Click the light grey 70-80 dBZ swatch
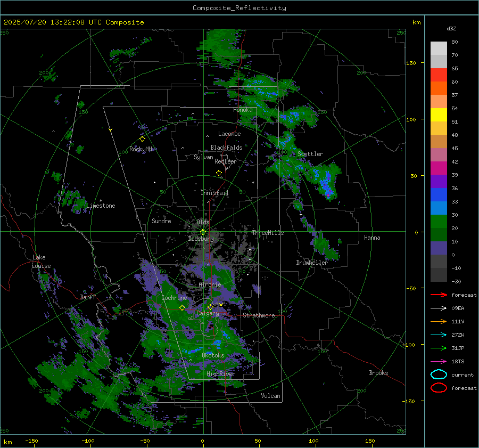 (439, 48)
